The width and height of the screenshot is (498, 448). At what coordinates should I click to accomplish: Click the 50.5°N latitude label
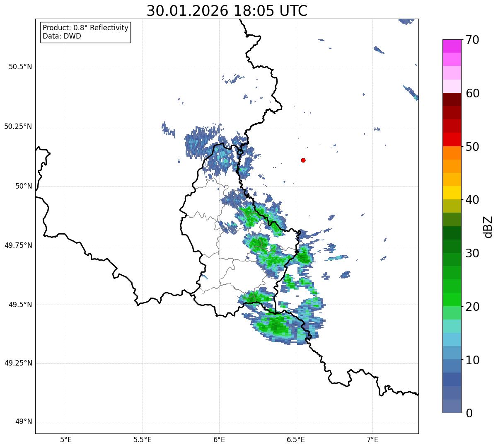[20, 67]
